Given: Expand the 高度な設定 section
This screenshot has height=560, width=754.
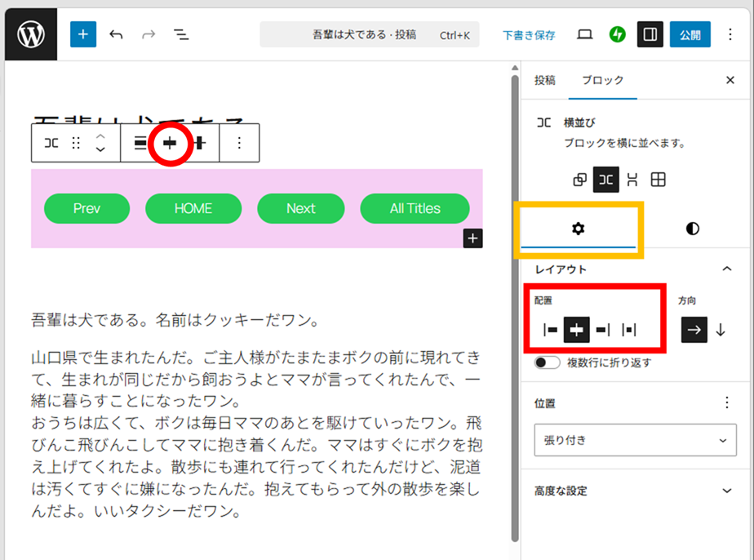Looking at the screenshot, I should coord(727,491).
